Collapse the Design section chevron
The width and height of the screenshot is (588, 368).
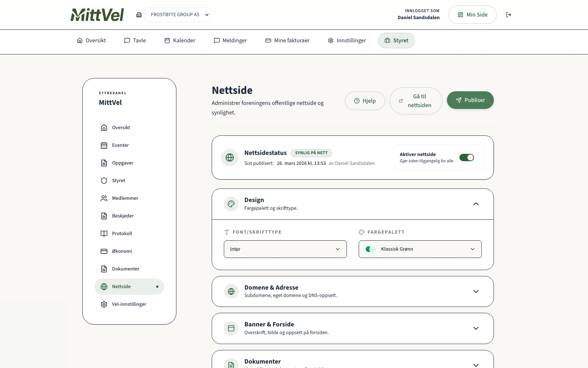point(476,204)
